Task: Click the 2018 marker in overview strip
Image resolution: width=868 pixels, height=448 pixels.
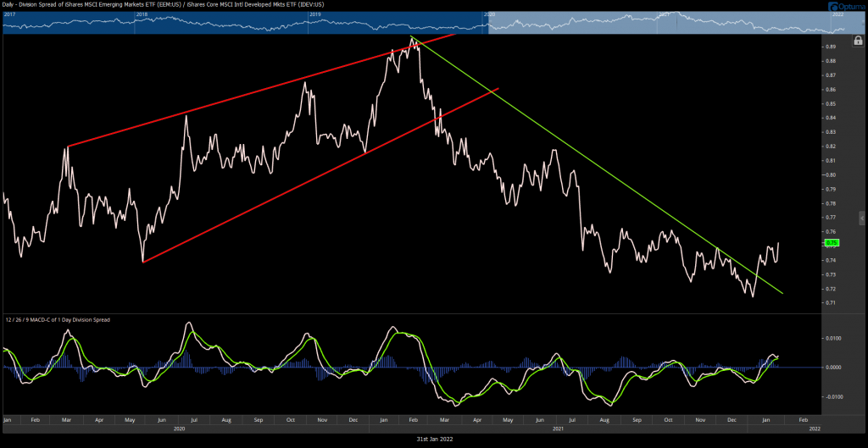Action: (141, 13)
